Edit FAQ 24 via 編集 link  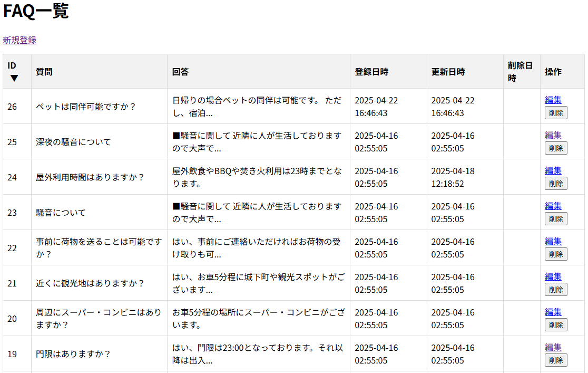(553, 170)
